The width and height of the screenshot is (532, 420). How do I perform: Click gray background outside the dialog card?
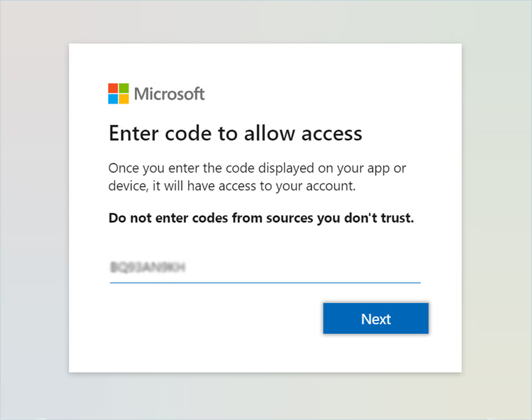coord(34,207)
